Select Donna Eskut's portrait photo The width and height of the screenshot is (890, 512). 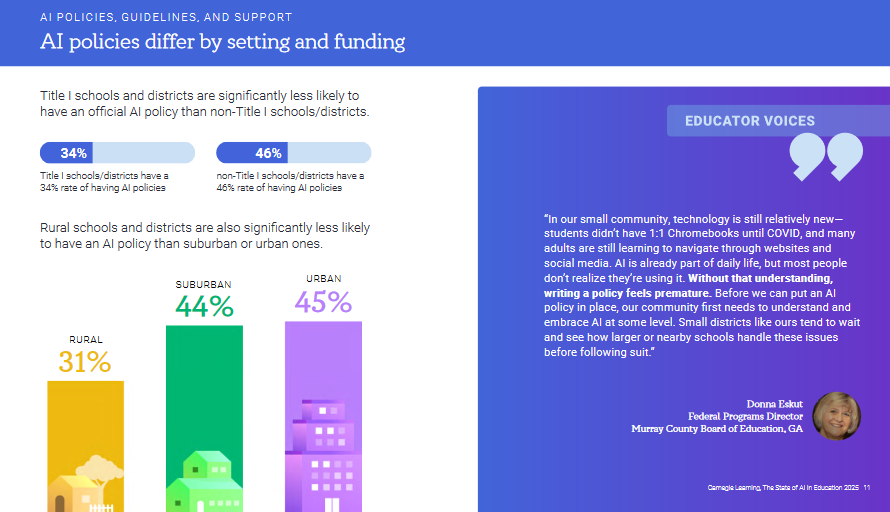pos(836,415)
